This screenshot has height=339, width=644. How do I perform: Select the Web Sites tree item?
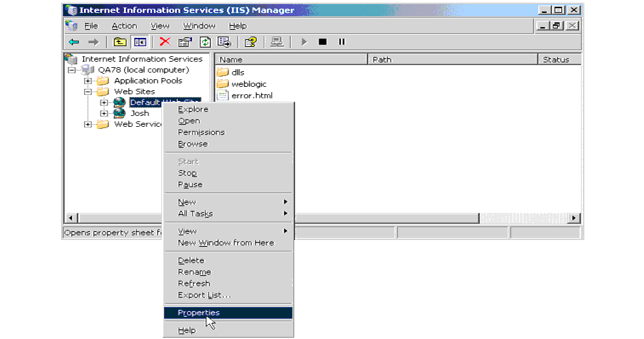[x=134, y=92]
